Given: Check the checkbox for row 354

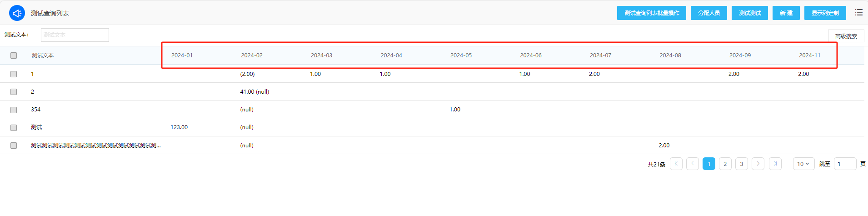Looking at the screenshot, I should (x=14, y=110).
